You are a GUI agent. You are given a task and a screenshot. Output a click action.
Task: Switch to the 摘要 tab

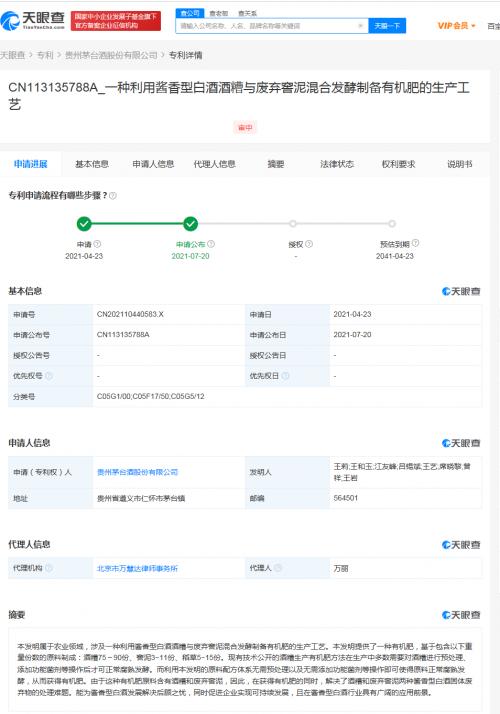pos(276,164)
